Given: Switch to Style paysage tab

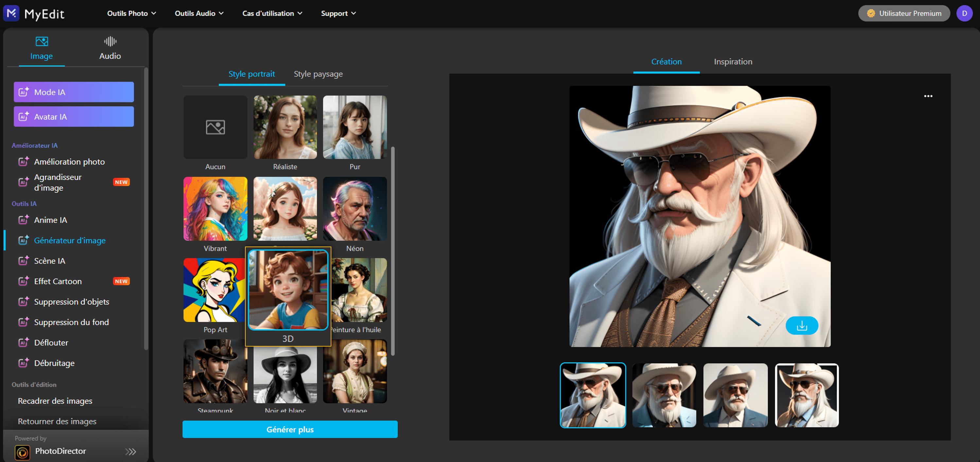Looking at the screenshot, I should [x=318, y=74].
